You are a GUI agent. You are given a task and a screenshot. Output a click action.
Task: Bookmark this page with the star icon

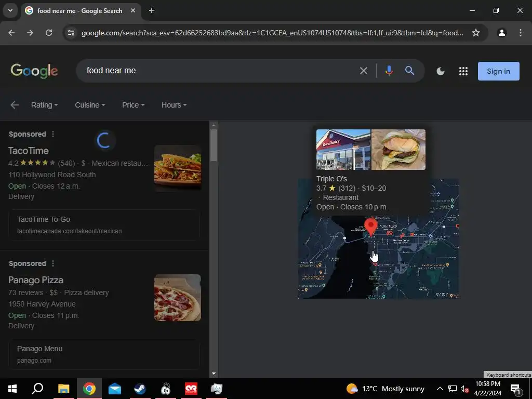click(x=476, y=33)
